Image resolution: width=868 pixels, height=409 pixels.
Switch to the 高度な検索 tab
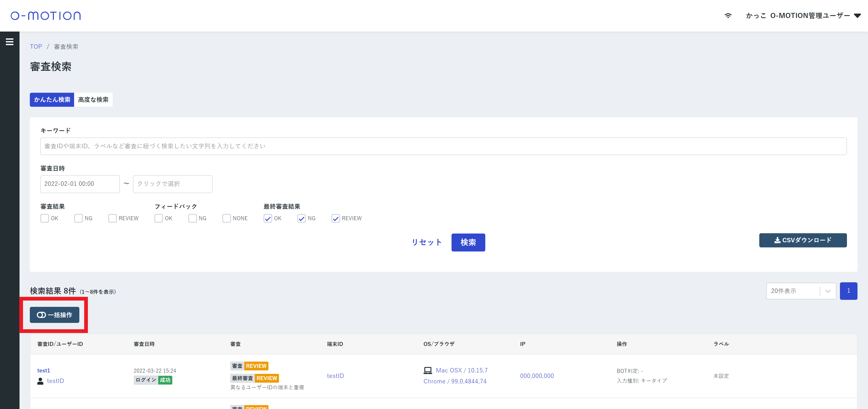coord(93,100)
